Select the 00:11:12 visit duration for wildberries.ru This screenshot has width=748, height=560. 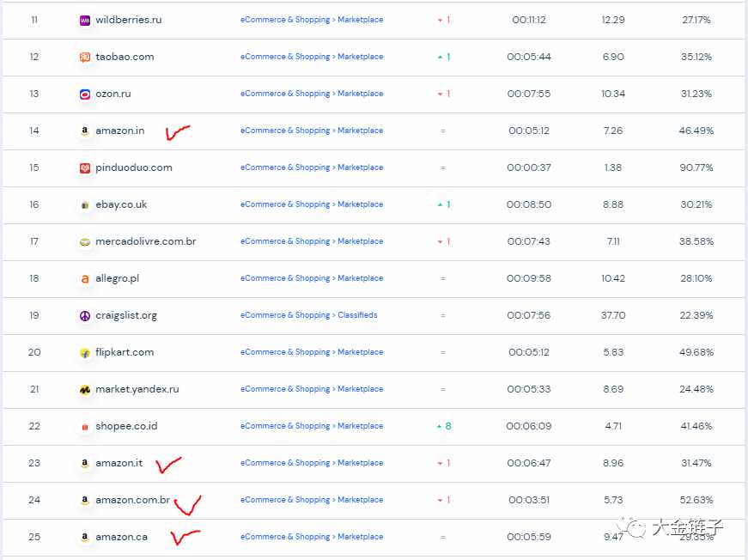click(x=528, y=20)
